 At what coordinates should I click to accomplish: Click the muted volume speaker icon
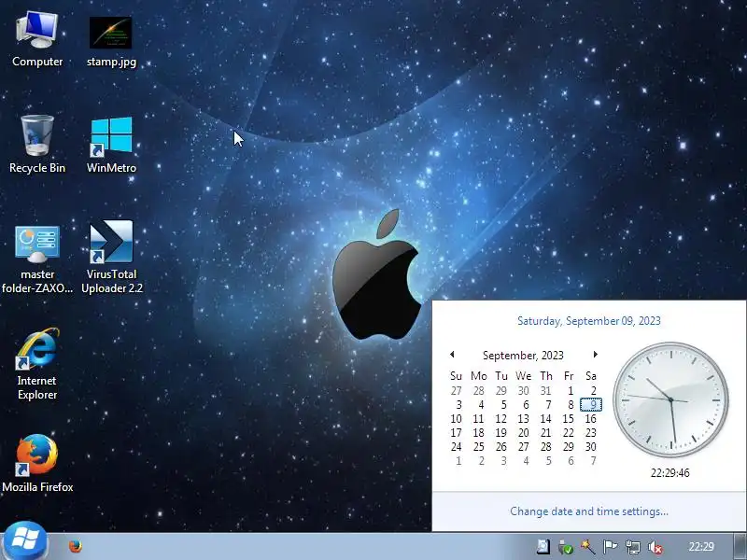click(655, 547)
